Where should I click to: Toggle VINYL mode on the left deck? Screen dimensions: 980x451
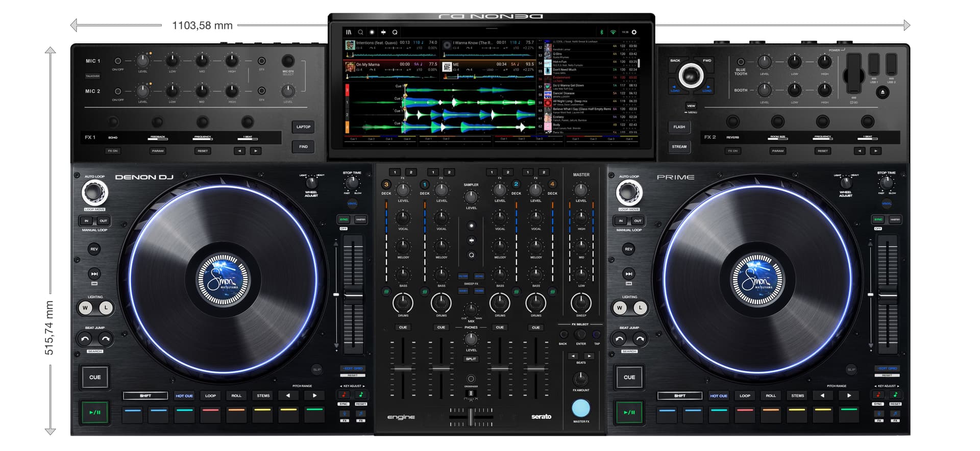coord(352,204)
